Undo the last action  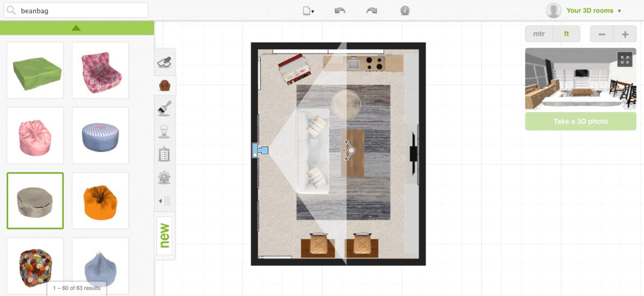[340, 10]
